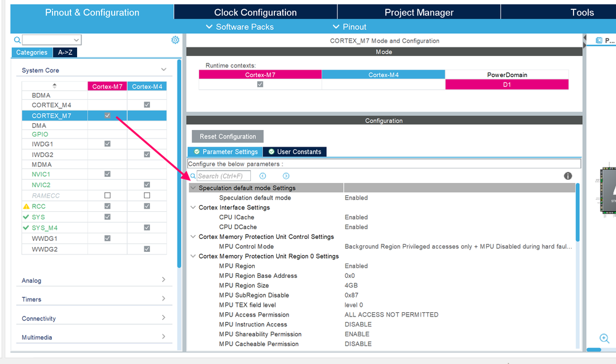Open the gear settings icon in categories panel

click(175, 39)
